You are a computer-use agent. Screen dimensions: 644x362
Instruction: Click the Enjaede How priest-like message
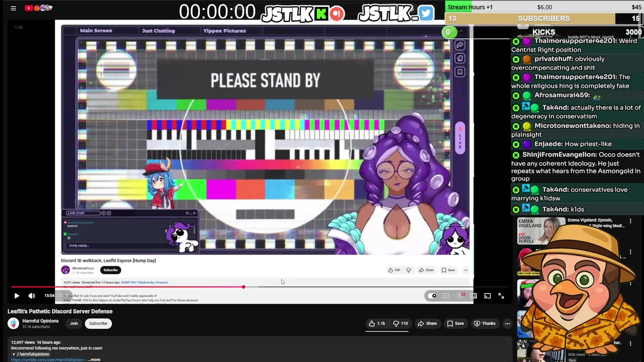pyautogui.click(x=562, y=144)
